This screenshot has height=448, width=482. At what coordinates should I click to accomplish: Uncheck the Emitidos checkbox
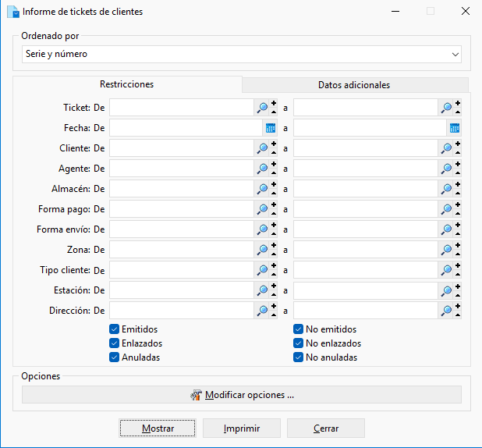(x=114, y=329)
